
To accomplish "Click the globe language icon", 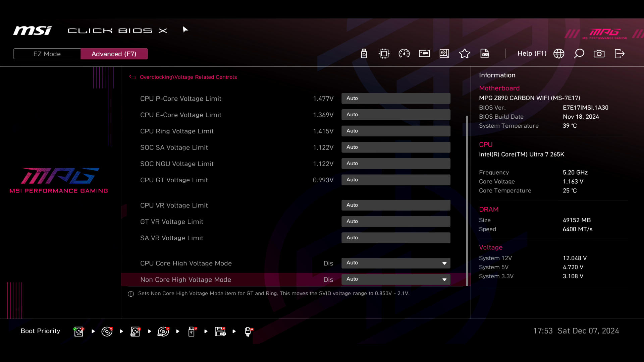I will (559, 54).
